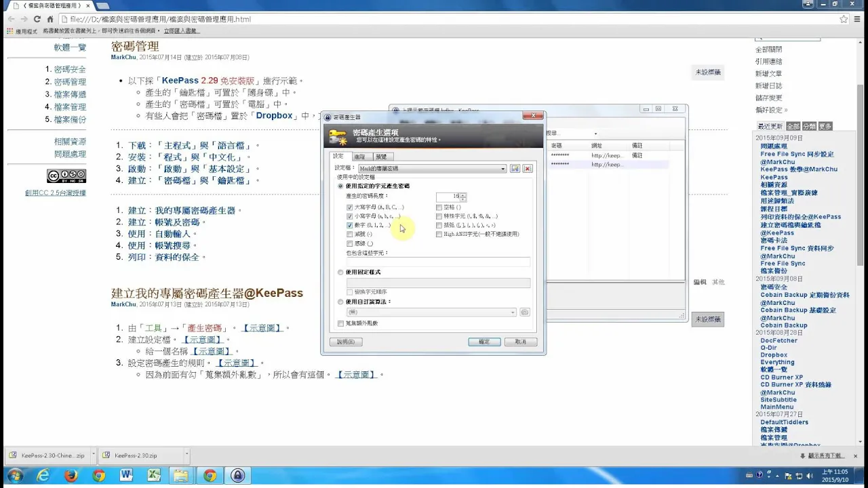Select the 最近更新 sidebar tab
Image resolution: width=868 pixels, height=488 pixels.
click(770, 126)
